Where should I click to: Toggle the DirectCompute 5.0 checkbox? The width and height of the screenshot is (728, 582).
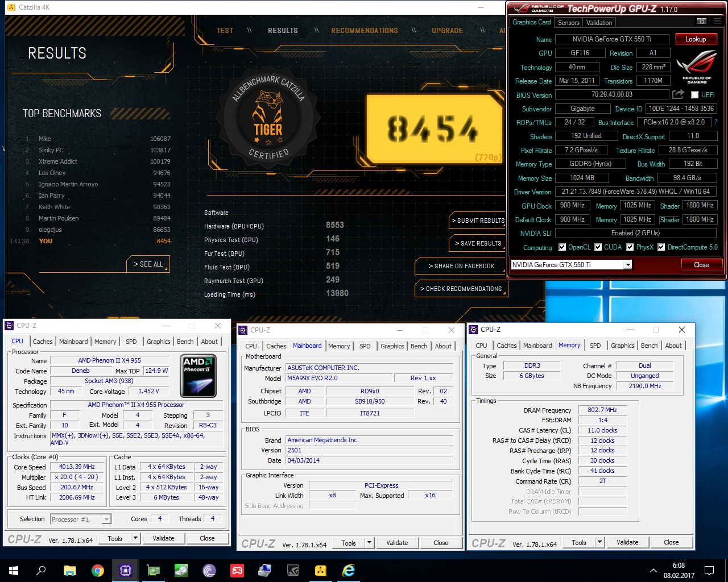(661, 247)
